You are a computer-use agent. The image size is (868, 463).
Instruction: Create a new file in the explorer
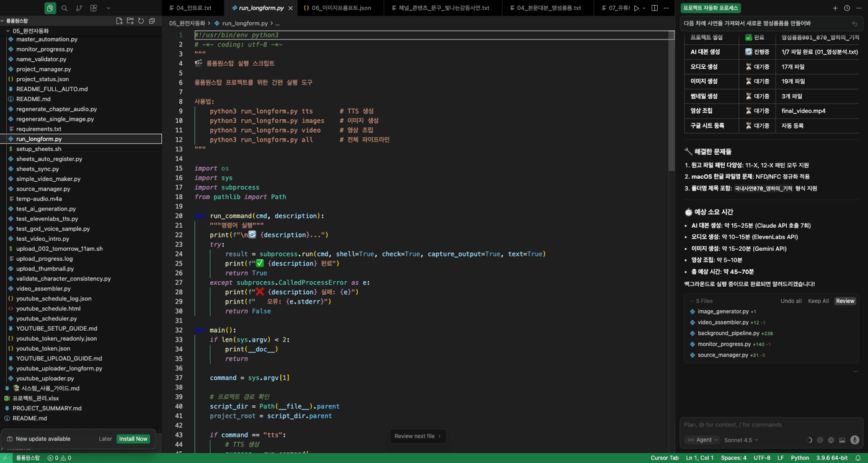click(119, 21)
